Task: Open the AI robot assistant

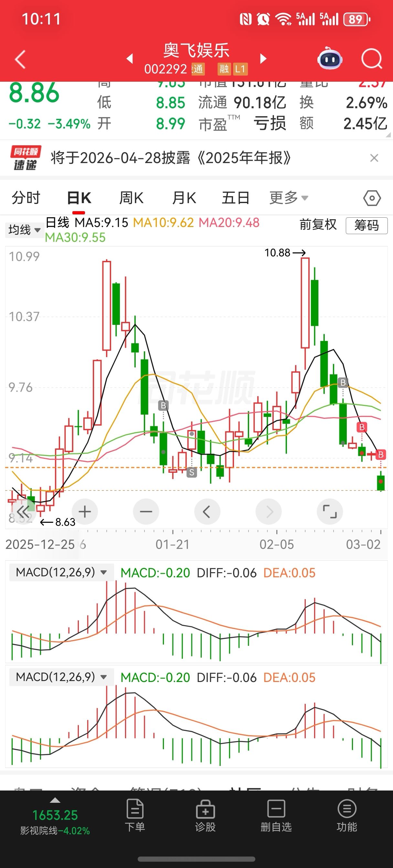Action: tap(330, 59)
